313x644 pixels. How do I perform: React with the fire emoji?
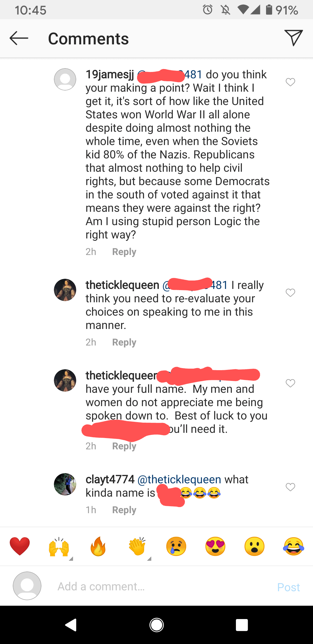(x=98, y=546)
